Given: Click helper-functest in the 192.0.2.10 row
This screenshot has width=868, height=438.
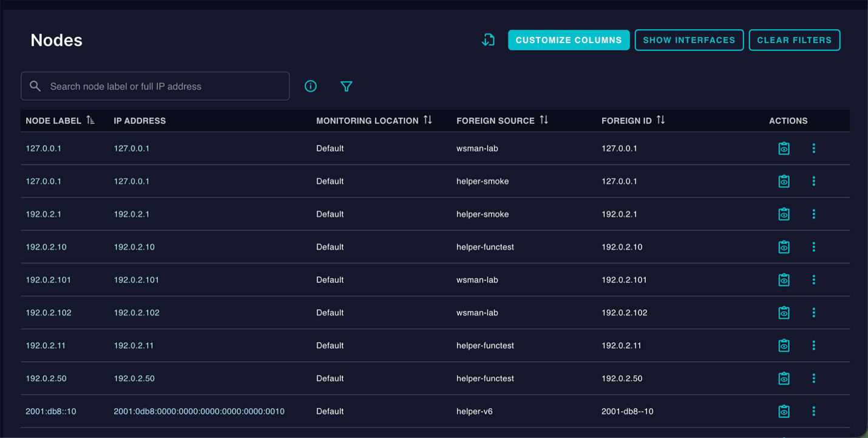Looking at the screenshot, I should click(486, 247).
